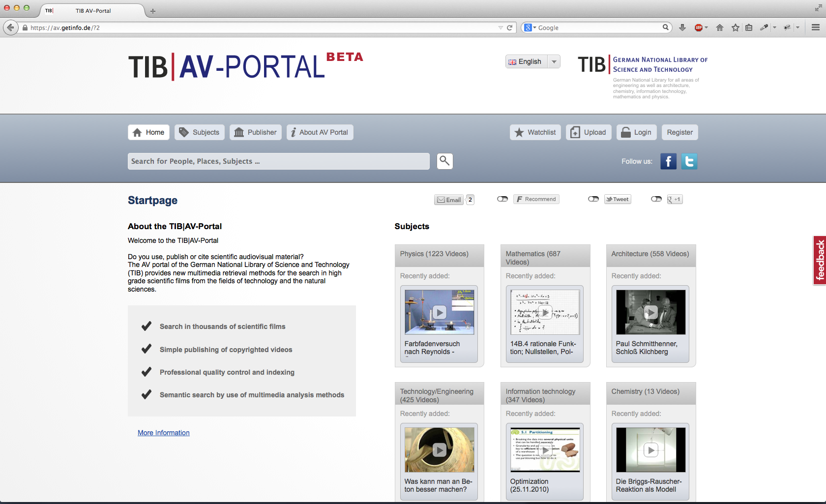
Task: Follow the More Information link
Action: (164, 433)
